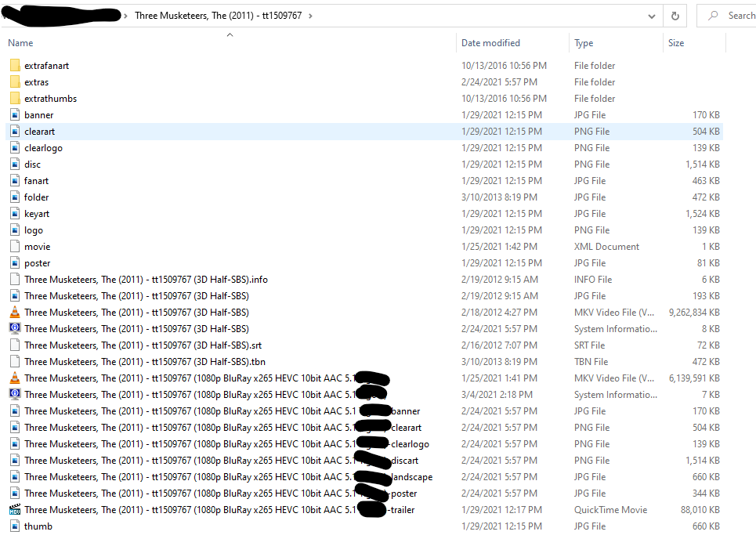Click the QuickTime Movie type cell
756x546 pixels.
(x=610, y=510)
